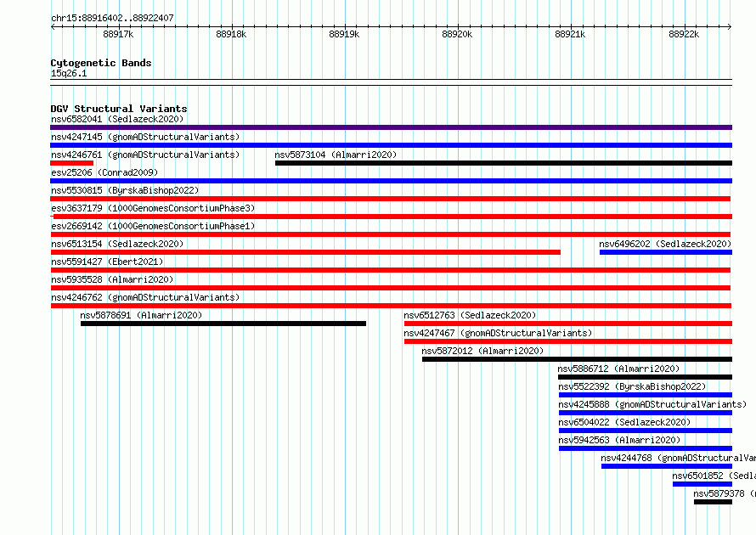Select the blue nsv5942563 variant bar
This screenshot has width=756, height=535.
[x=646, y=448]
